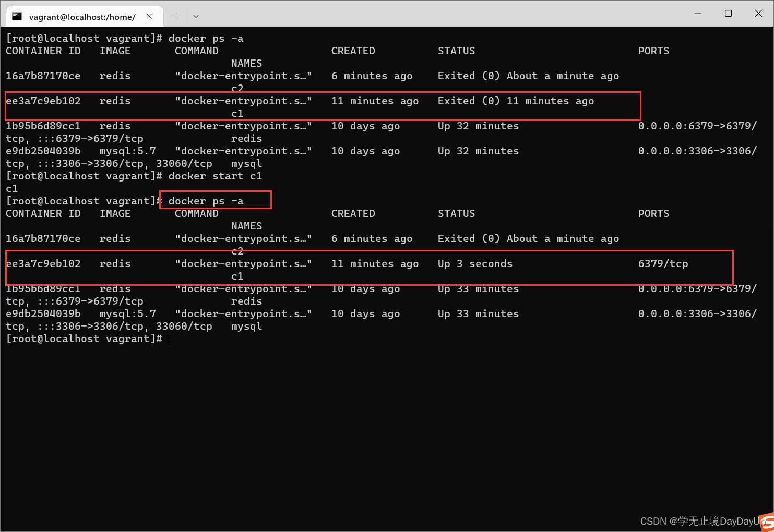Screen dimensions: 774x532
Task: Open the new tab profile dropdown
Action: coord(196,16)
